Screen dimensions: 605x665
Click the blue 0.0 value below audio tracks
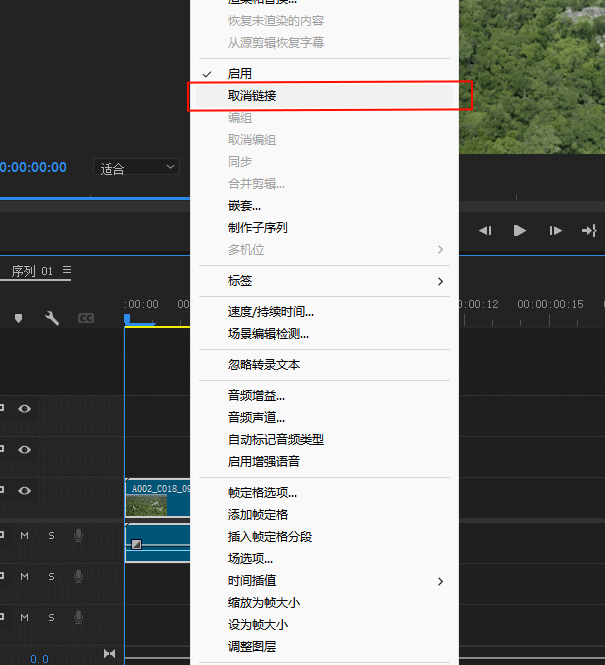coord(39,659)
